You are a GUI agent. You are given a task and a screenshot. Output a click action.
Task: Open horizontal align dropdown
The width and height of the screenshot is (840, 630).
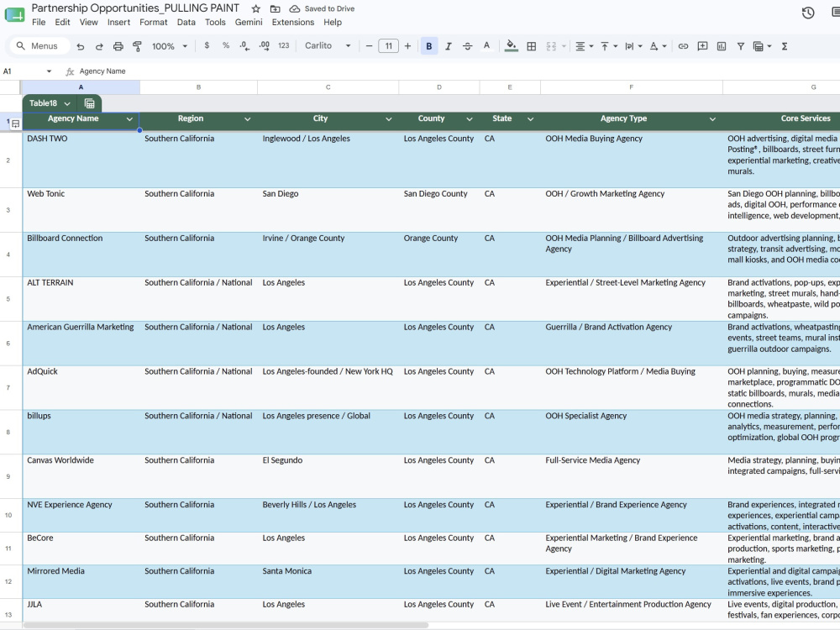tap(584, 46)
